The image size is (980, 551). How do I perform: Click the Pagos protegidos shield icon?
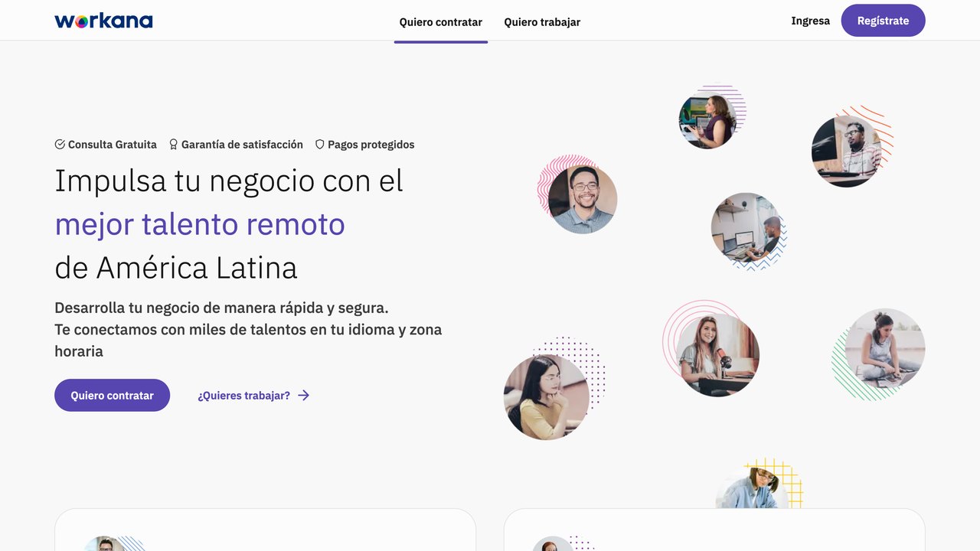(x=320, y=145)
